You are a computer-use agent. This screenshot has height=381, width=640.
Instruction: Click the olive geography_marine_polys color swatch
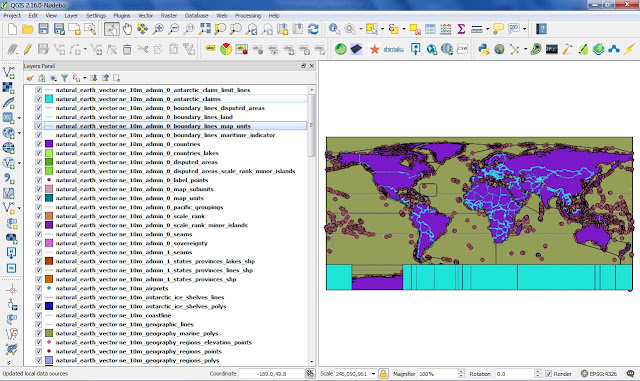tap(49, 333)
